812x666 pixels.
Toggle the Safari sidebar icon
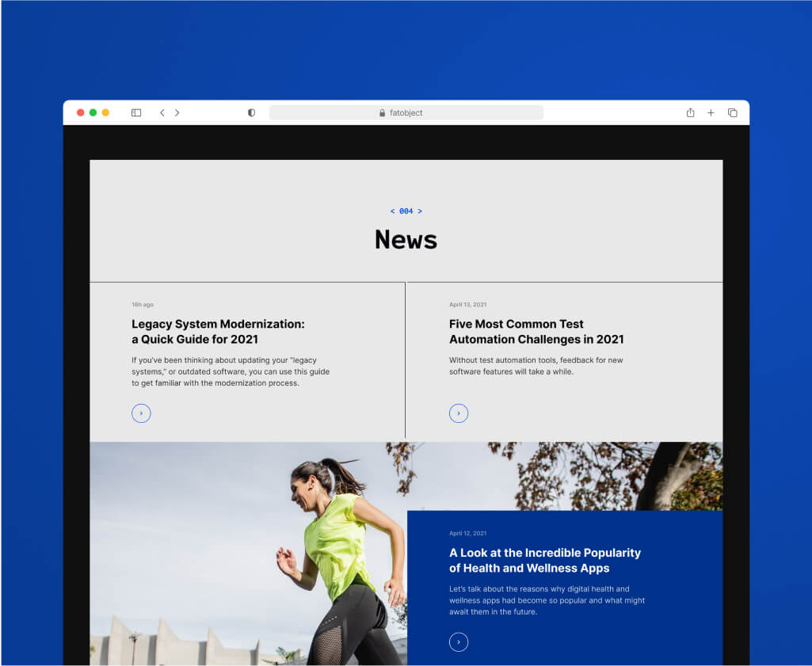coord(136,112)
